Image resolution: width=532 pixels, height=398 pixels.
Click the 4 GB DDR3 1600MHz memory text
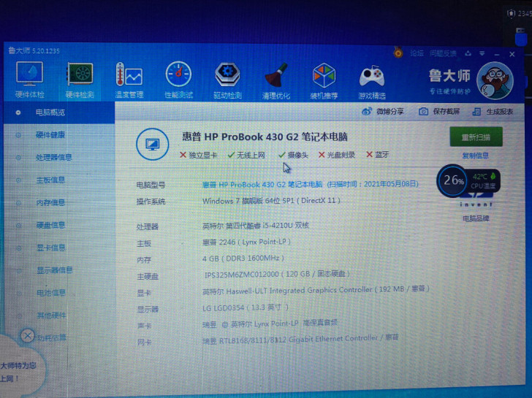pos(243,259)
